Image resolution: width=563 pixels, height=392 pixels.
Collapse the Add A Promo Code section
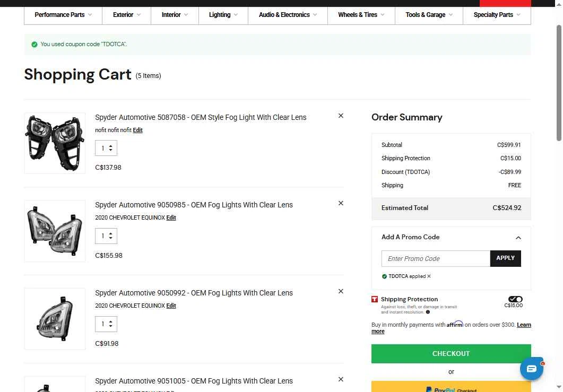pos(518,238)
